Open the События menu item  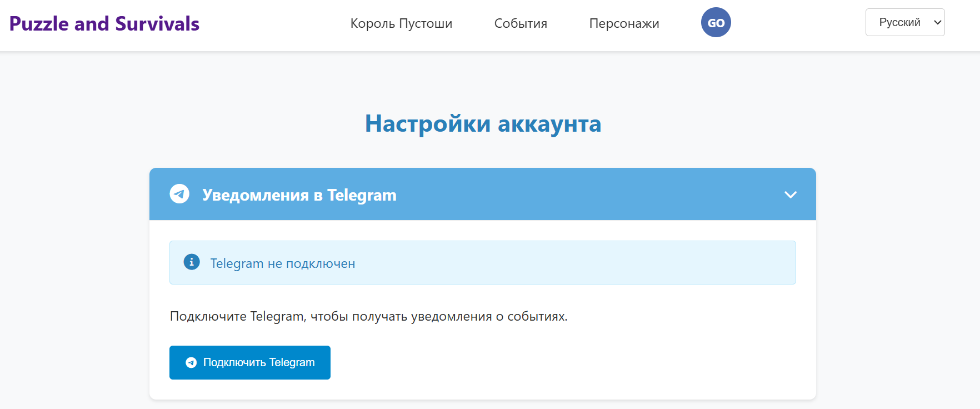pyautogui.click(x=521, y=23)
